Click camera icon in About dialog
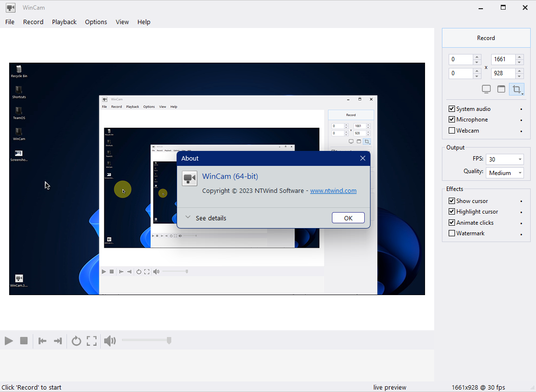536x392 pixels. [x=190, y=178]
